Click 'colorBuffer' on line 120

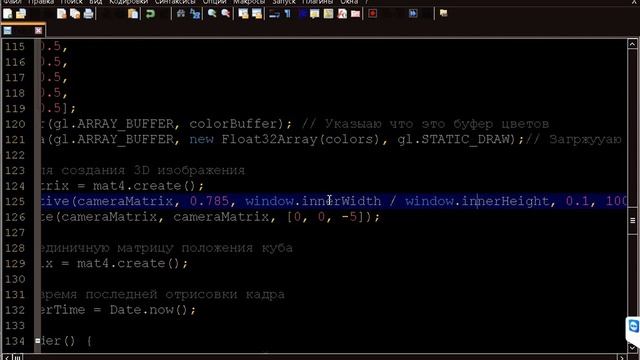click(233, 124)
